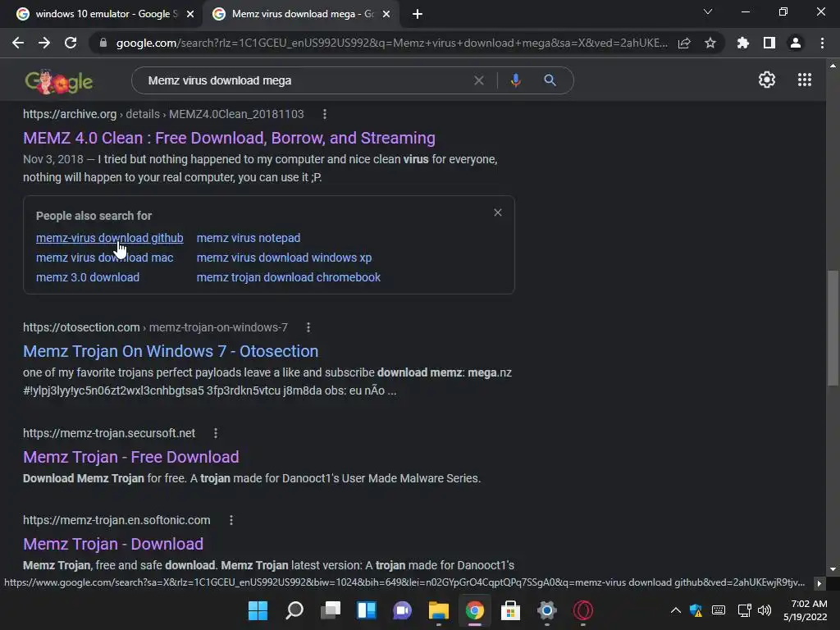Bookmark this page with the star icon
Viewport: 840px width, 630px height.
coord(710,43)
